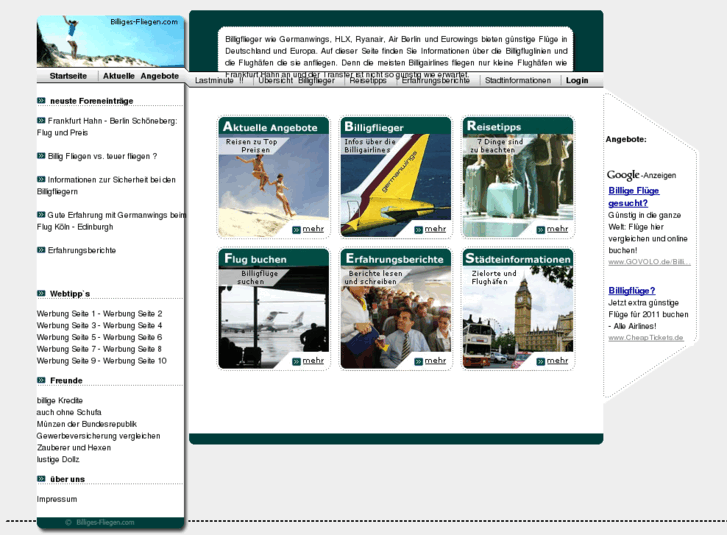This screenshot has width=727, height=545.
Task: Open forum entry 'Billig Fliegen vs. teuer fliegen ?'
Action: (102, 156)
